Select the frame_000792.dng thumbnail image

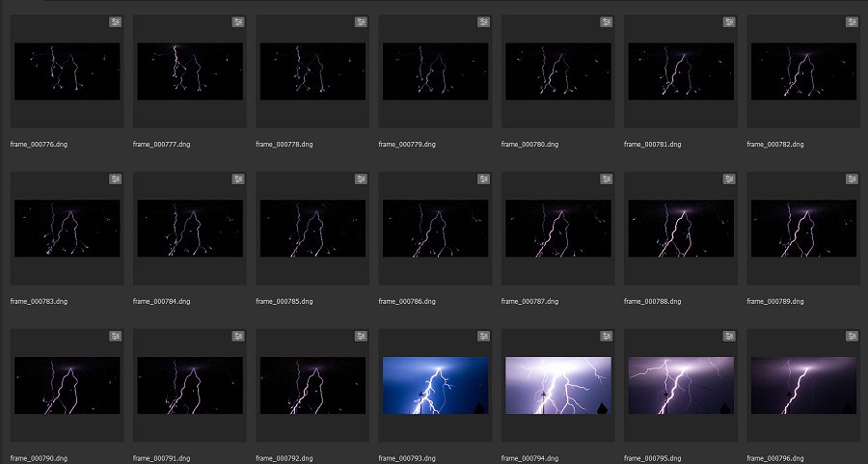(x=312, y=385)
